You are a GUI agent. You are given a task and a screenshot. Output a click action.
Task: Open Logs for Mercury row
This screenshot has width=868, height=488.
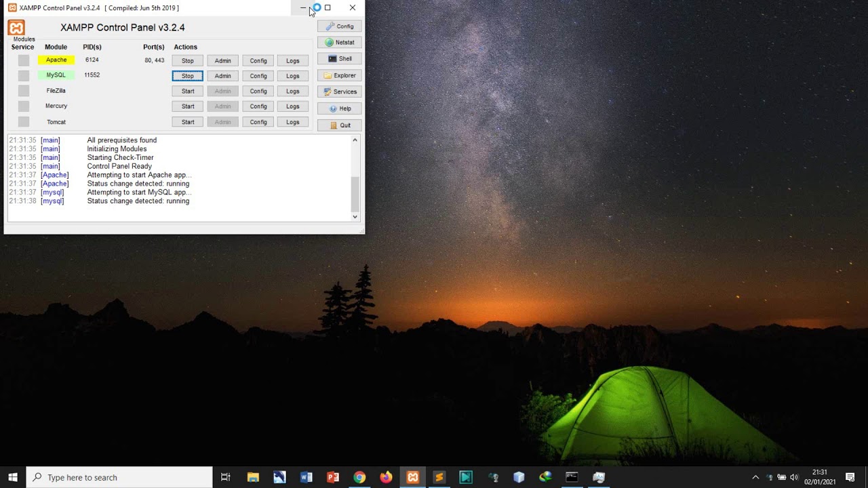click(292, 106)
